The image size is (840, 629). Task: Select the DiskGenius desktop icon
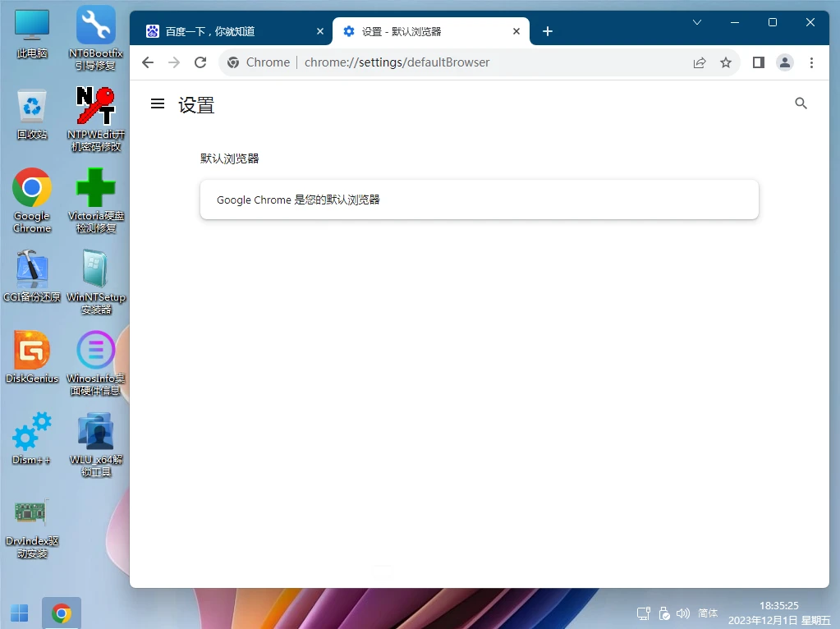point(32,357)
